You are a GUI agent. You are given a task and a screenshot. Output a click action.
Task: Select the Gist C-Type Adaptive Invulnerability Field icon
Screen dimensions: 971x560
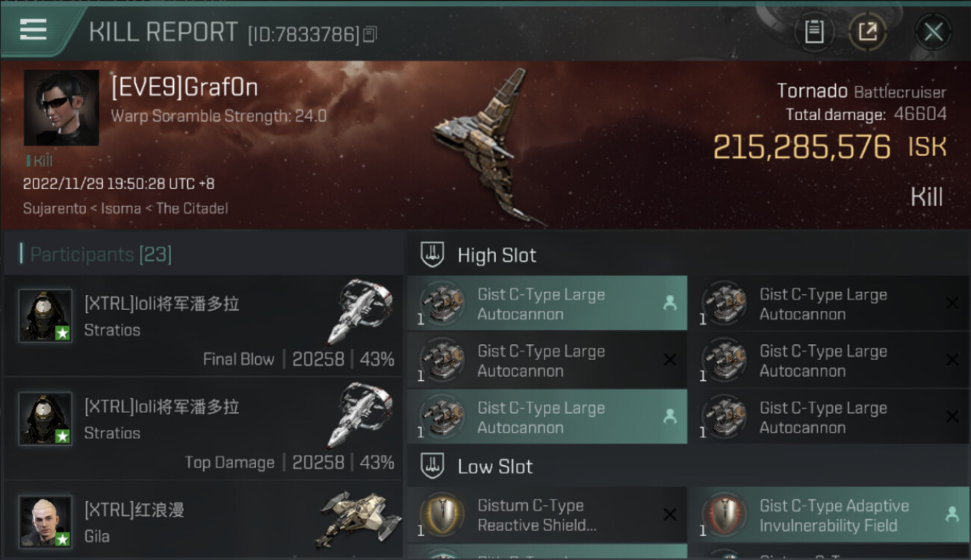(724, 514)
